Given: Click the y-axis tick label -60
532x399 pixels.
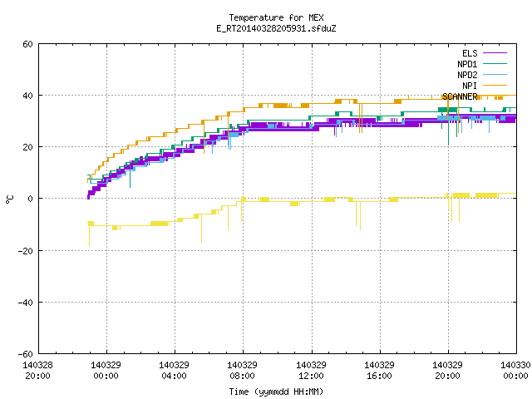Looking at the screenshot, I should [26, 355].
